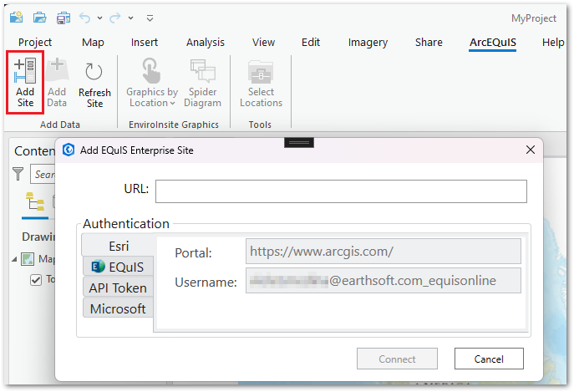This screenshot has width=574, height=392.
Task: Open the Project tab
Action: coord(35,43)
